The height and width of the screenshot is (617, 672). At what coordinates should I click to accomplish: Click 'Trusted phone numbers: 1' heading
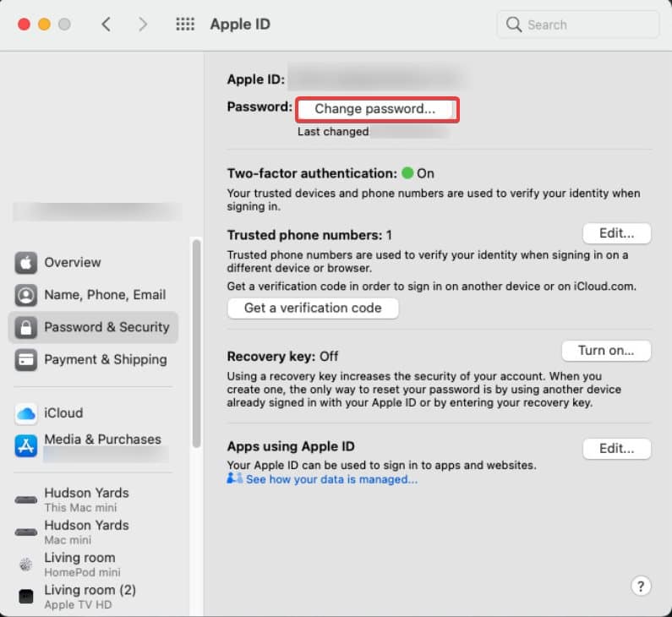click(x=309, y=235)
